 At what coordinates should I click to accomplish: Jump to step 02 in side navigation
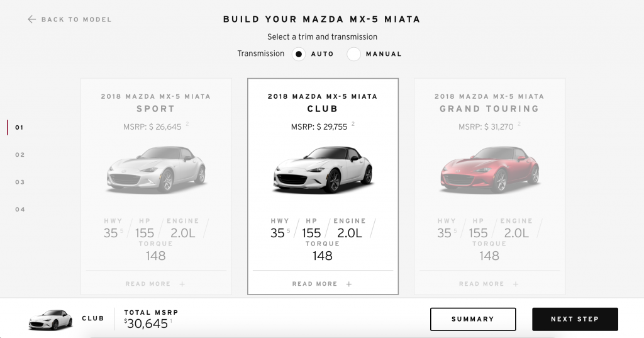click(20, 155)
